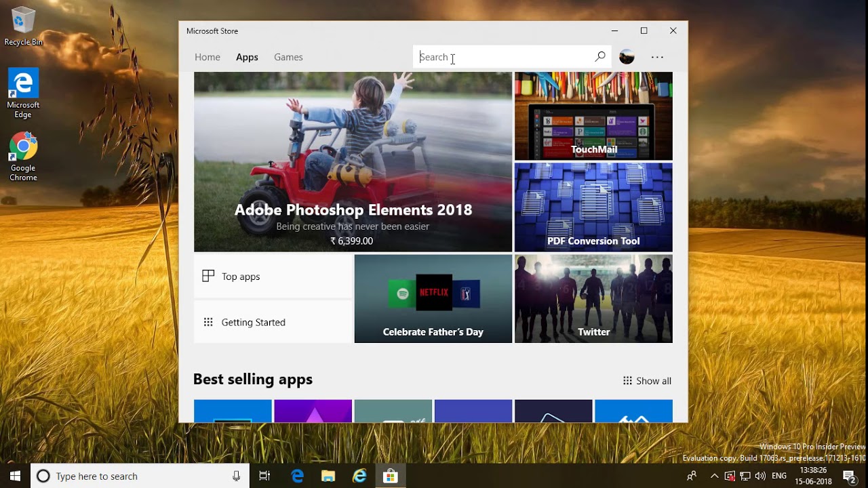Switch the ENG input language
The image size is (868, 488).
[x=779, y=476]
